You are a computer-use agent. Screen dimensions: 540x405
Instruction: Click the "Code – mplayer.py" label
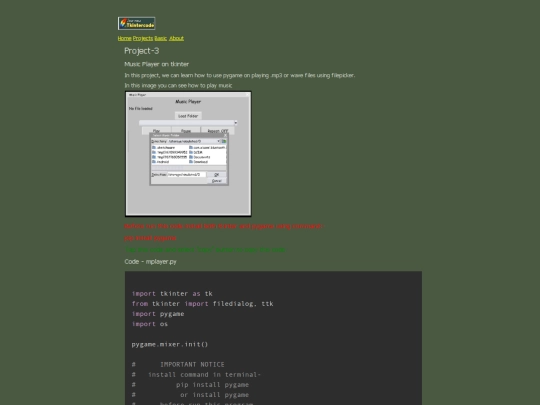[150, 261]
